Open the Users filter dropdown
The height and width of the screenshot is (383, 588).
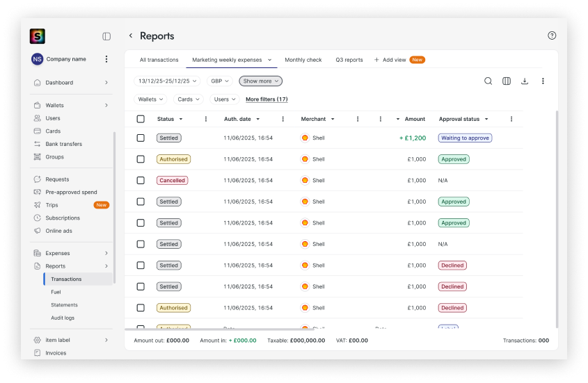(x=225, y=99)
